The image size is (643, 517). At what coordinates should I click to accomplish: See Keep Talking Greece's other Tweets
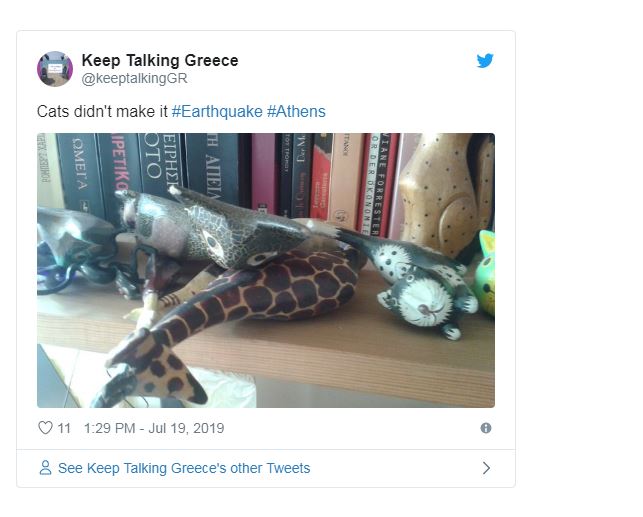[184, 468]
